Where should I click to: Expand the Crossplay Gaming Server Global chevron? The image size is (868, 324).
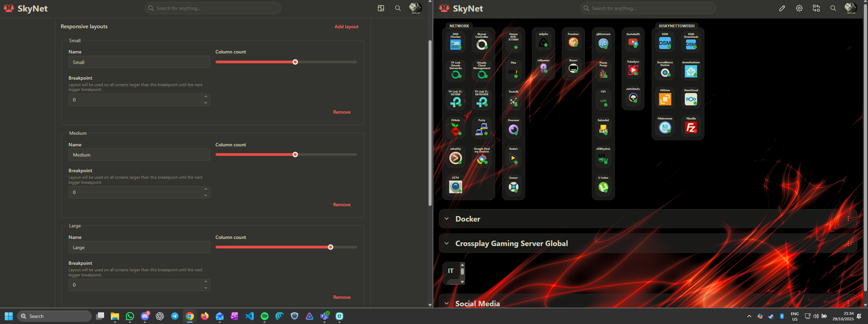447,243
